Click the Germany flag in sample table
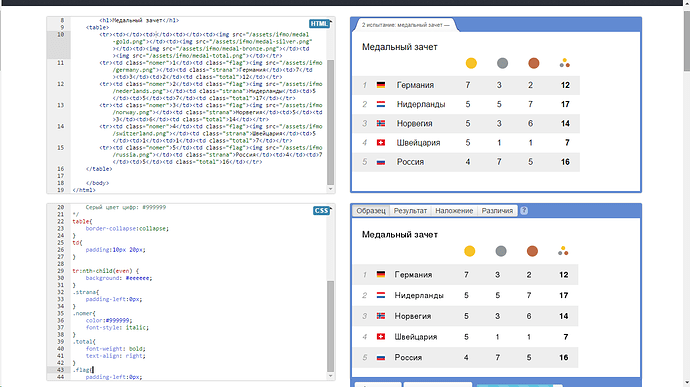The width and height of the screenshot is (690, 387). click(381, 274)
